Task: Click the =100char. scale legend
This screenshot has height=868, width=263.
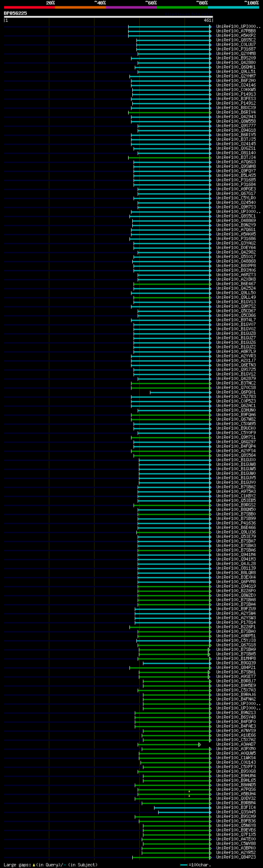Action: click(x=196, y=865)
